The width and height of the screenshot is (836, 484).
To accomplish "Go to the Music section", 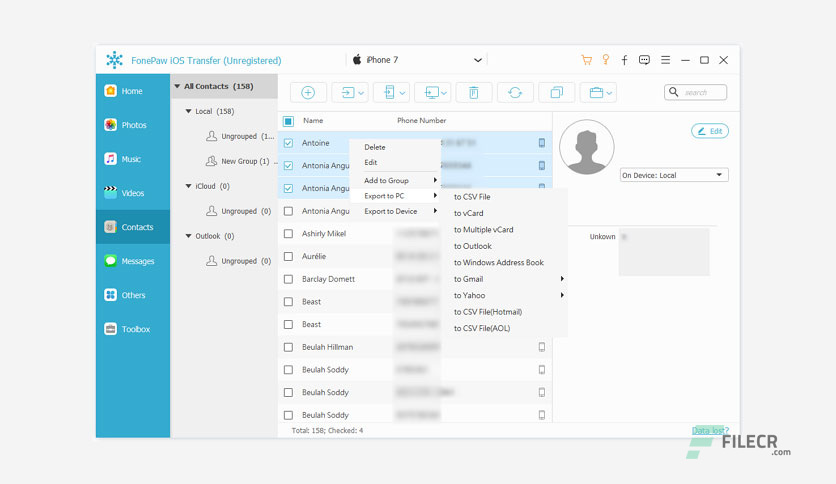I will click(133, 159).
